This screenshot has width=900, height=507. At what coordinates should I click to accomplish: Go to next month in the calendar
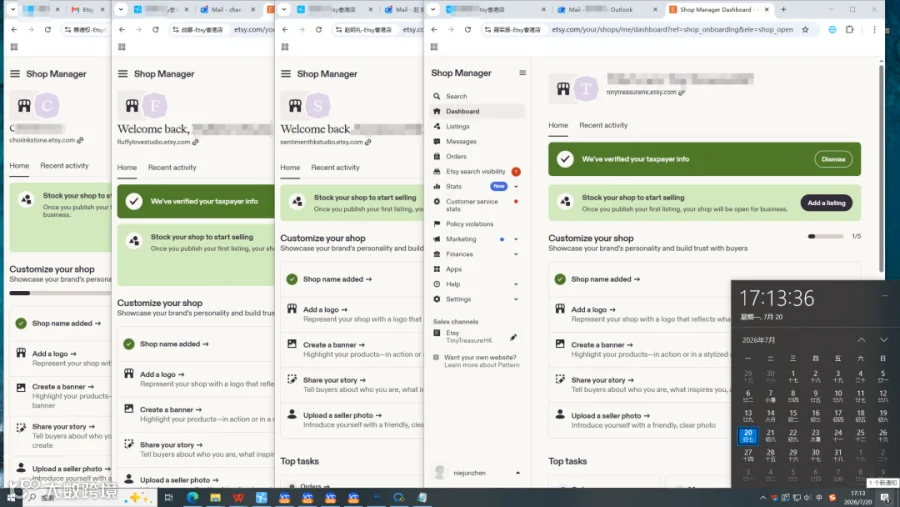point(884,340)
